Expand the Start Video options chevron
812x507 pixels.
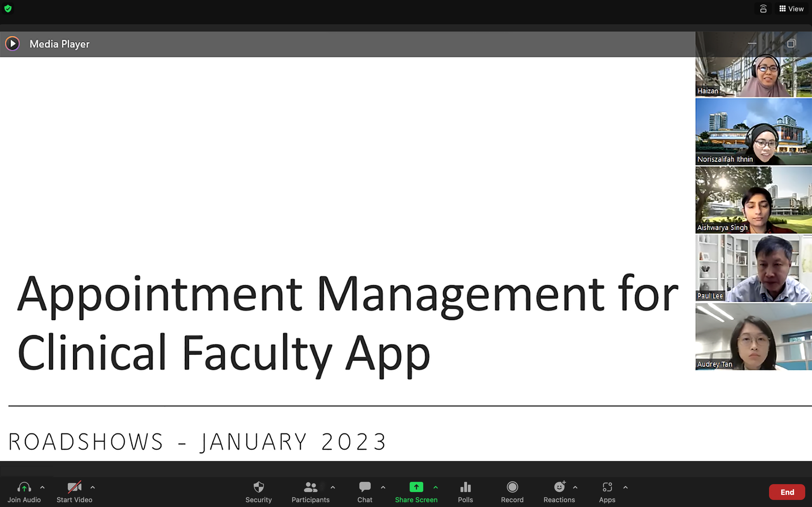point(93,487)
